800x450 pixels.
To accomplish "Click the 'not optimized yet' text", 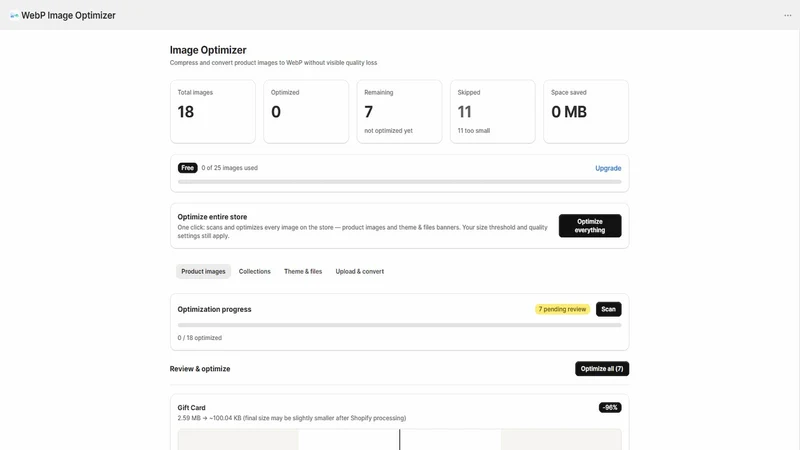I will tap(388, 131).
